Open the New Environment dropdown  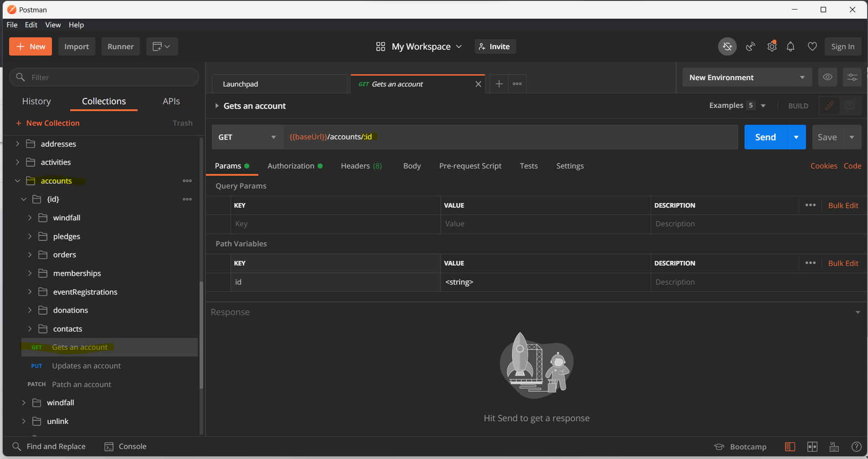click(x=747, y=77)
